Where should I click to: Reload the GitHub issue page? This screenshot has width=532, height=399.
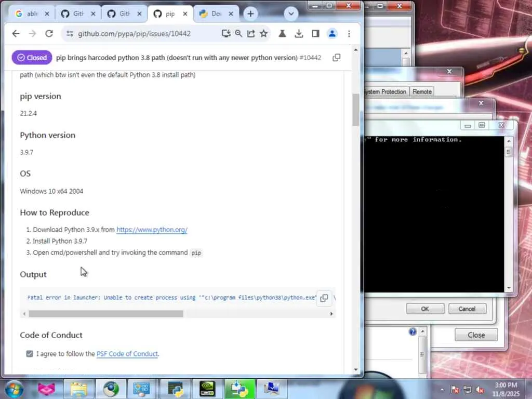[x=49, y=34]
